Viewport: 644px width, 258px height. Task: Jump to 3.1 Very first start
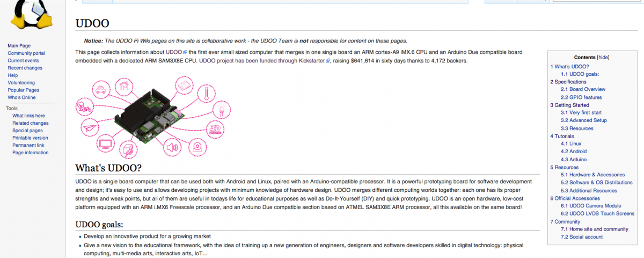(581, 113)
